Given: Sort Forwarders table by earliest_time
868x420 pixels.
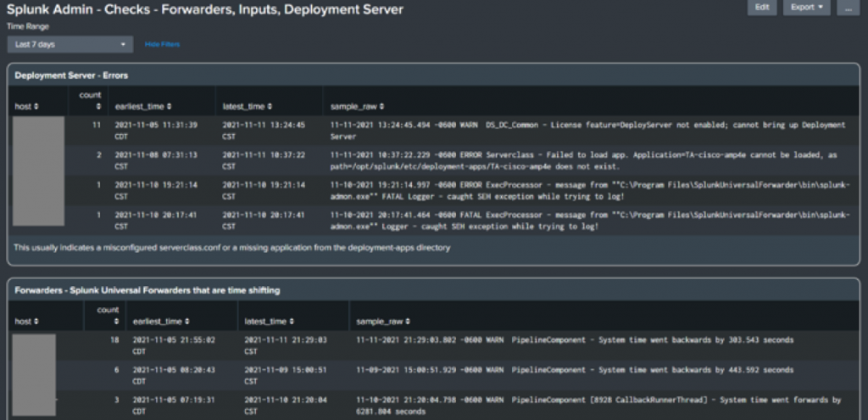Looking at the screenshot, I should click(161, 322).
